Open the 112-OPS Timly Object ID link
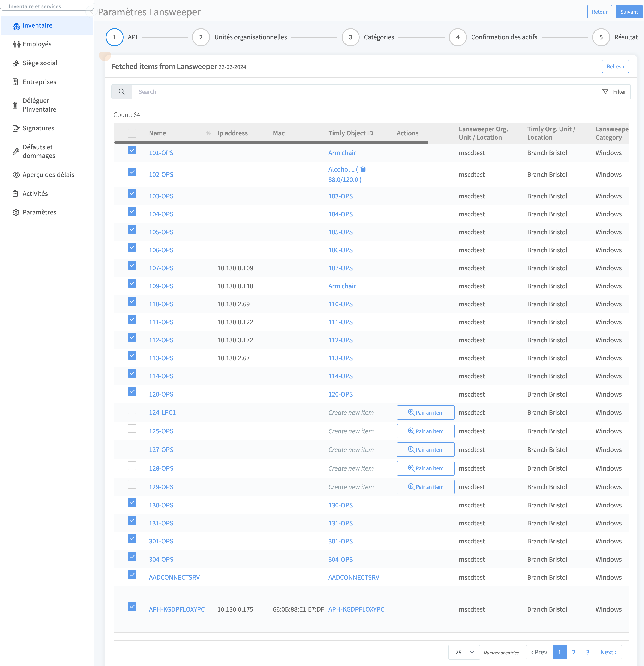This screenshot has width=644, height=666. coord(340,340)
